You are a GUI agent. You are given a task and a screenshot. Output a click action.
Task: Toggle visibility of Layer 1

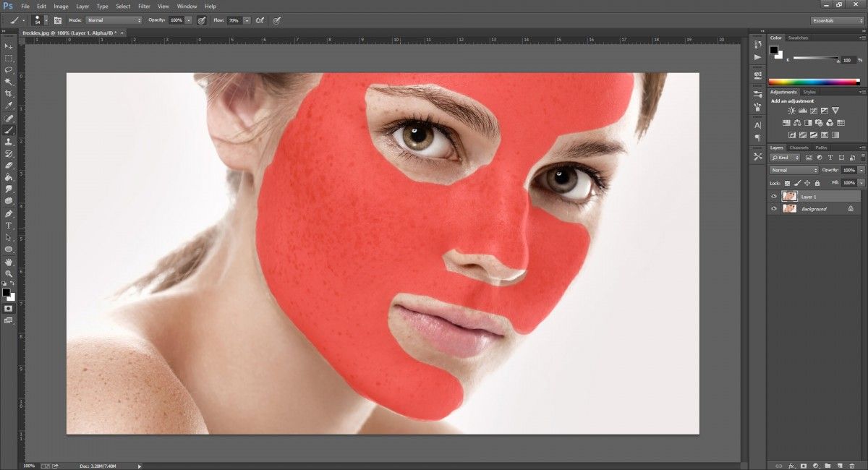pos(773,196)
